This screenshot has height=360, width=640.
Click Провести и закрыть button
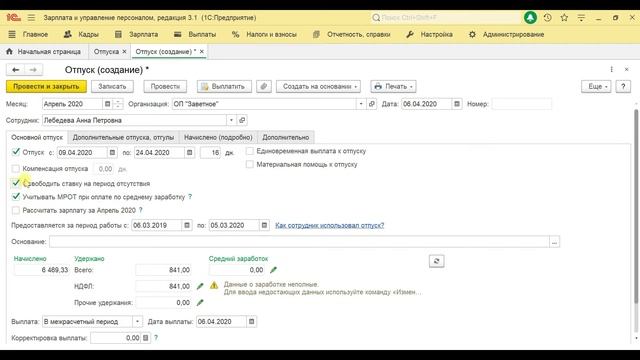[46, 87]
